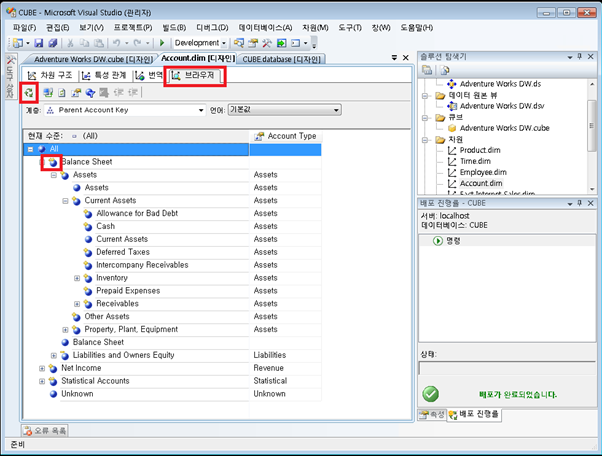602x456 pixels.
Task: Click the pin icon of 배포 진행률 panel
Action: (580, 203)
